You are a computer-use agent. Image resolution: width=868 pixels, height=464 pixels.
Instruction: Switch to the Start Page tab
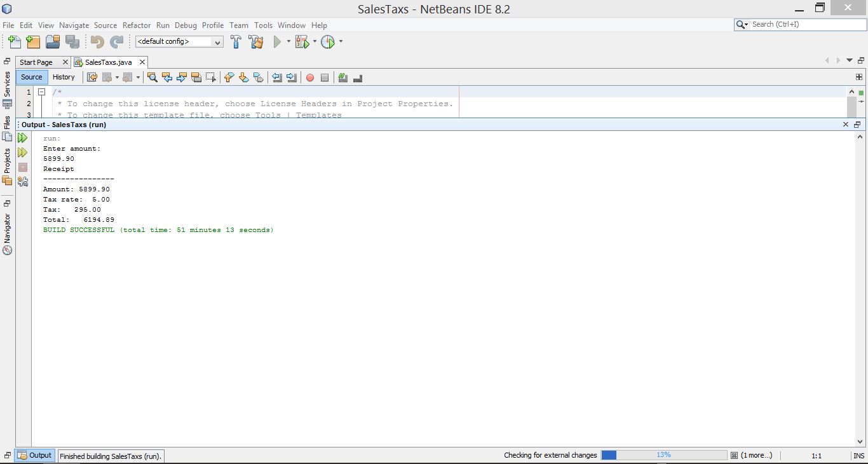[x=36, y=62]
